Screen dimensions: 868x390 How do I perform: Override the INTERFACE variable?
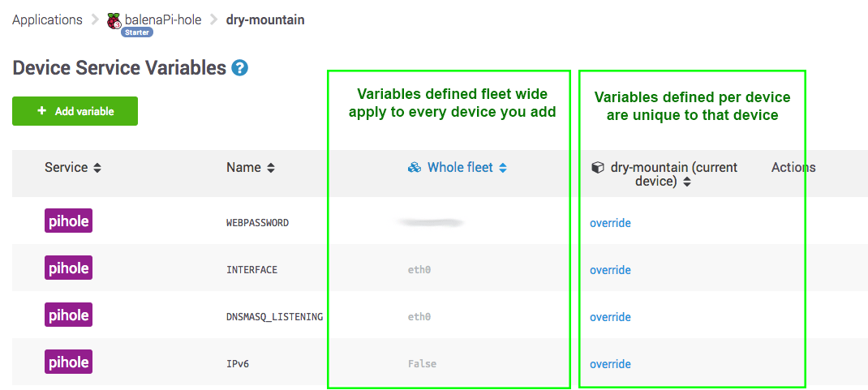point(610,270)
